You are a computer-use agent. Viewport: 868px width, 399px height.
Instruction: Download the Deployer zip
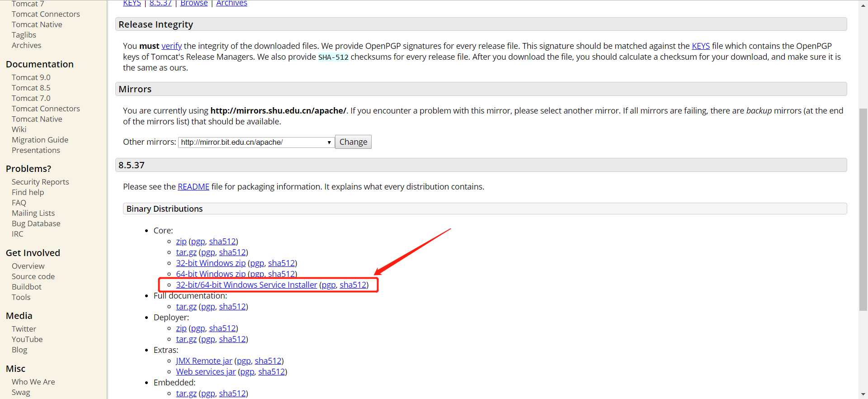coord(181,328)
